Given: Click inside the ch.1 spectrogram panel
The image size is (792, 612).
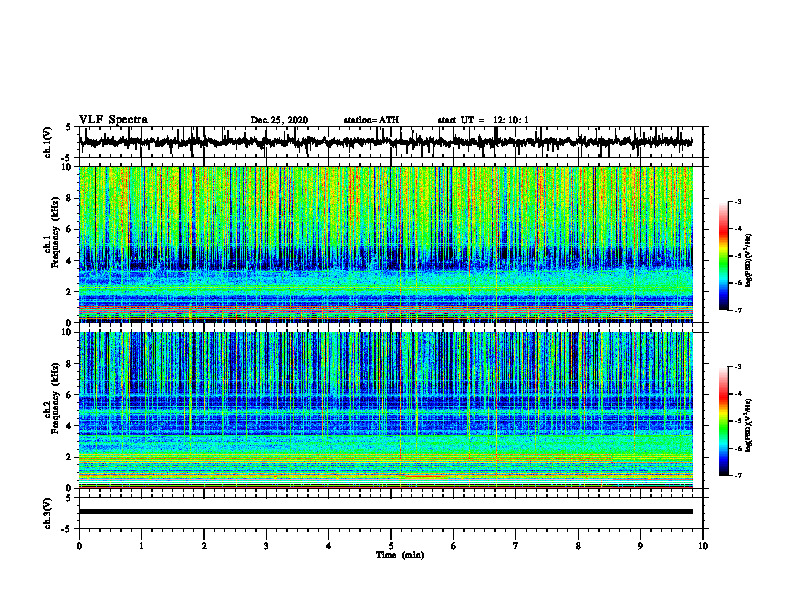Looking at the screenshot, I should [386, 244].
